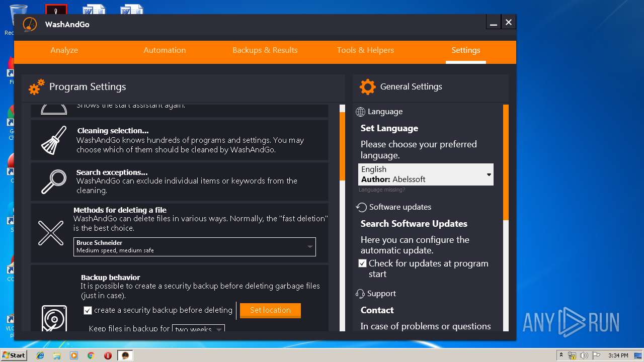Open the two weeks backup duration dropdown

(198, 328)
